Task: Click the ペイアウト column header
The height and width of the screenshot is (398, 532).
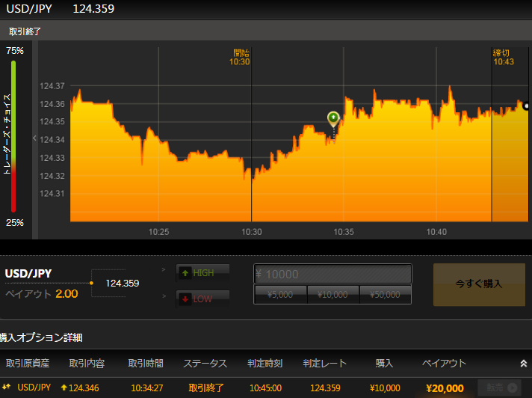Action: point(444,364)
